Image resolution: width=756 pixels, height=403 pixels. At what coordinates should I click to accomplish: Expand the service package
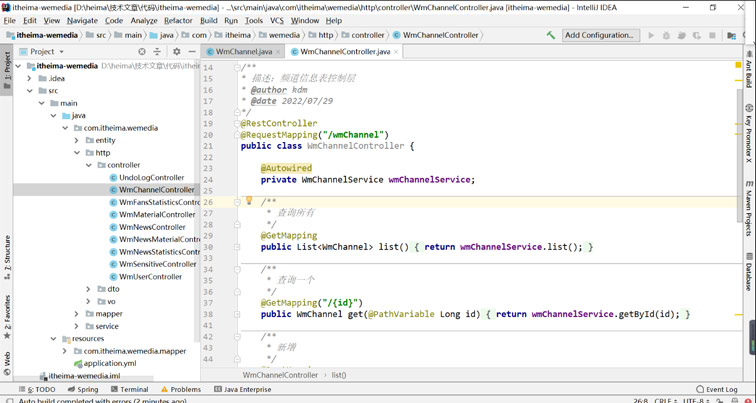click(x=77, y=326)
